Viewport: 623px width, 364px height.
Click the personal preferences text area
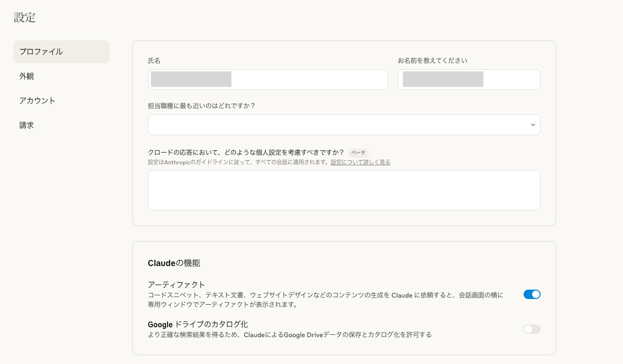(x=344, y=190)
